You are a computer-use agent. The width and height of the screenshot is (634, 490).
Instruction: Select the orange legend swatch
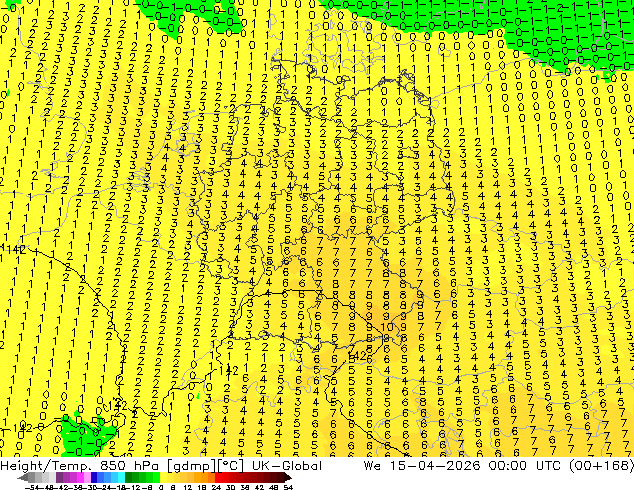tap(205, 478)
